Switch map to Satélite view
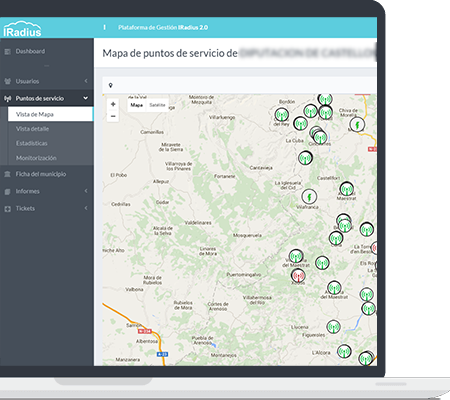Screen dimensions: 450x400 [157, 105]
